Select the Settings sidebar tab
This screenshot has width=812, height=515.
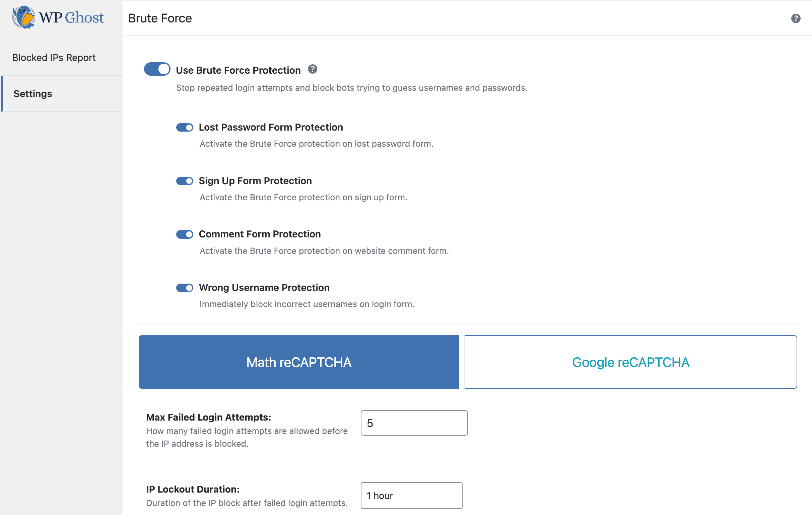[x=33, y=94]
